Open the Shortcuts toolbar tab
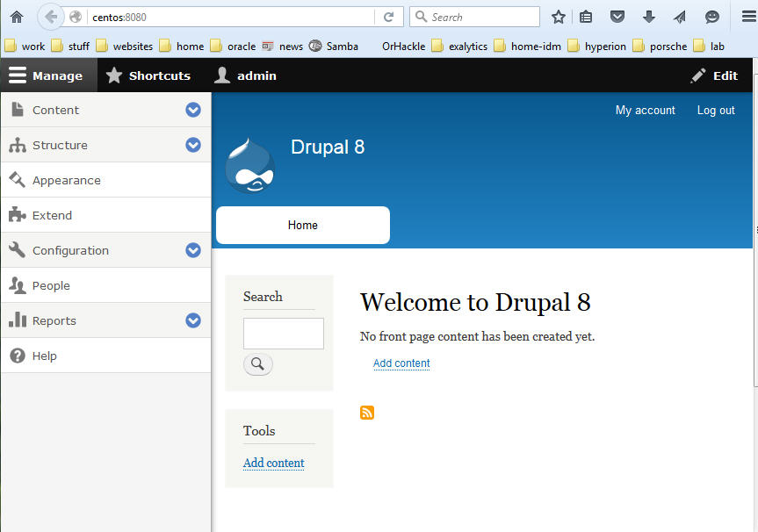The height and width of the screenshot is (532, 758). coord(148,75)
